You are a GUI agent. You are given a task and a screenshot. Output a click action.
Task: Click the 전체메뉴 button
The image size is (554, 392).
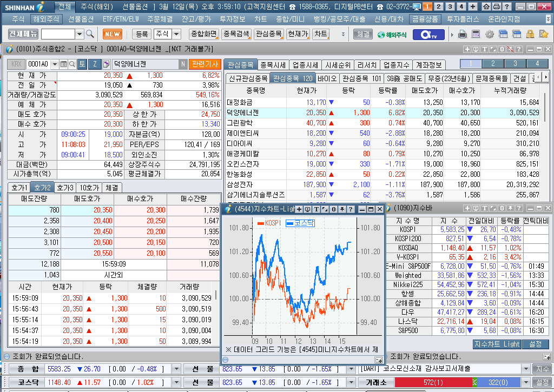[x=23, y=34]
